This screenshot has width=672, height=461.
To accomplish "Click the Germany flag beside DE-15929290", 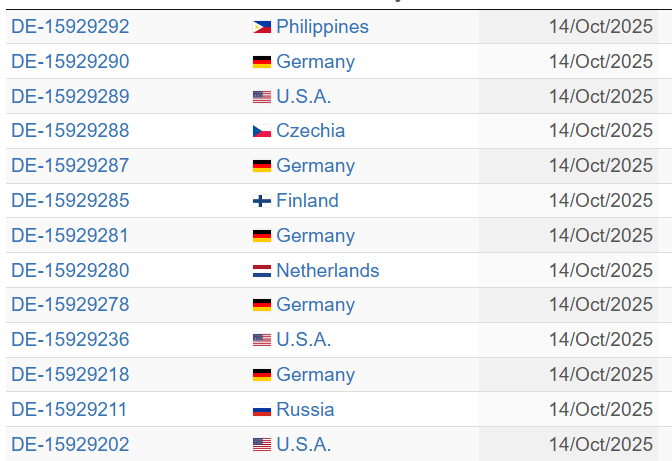I will (262, 62).
